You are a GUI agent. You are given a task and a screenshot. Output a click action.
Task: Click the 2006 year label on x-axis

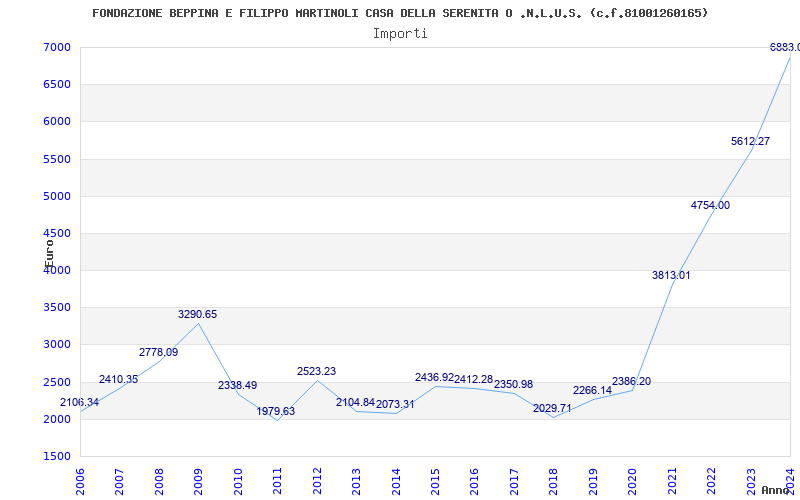point(80,482)
